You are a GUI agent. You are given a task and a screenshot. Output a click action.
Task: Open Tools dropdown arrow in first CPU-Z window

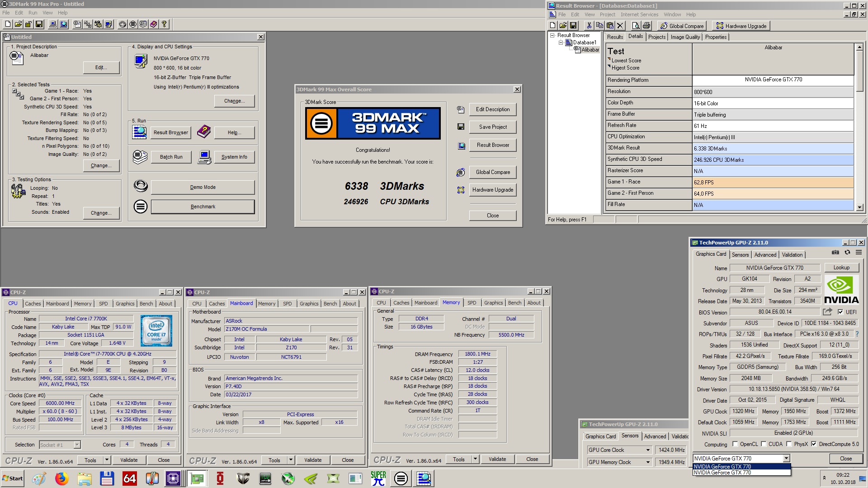(107, 460)
